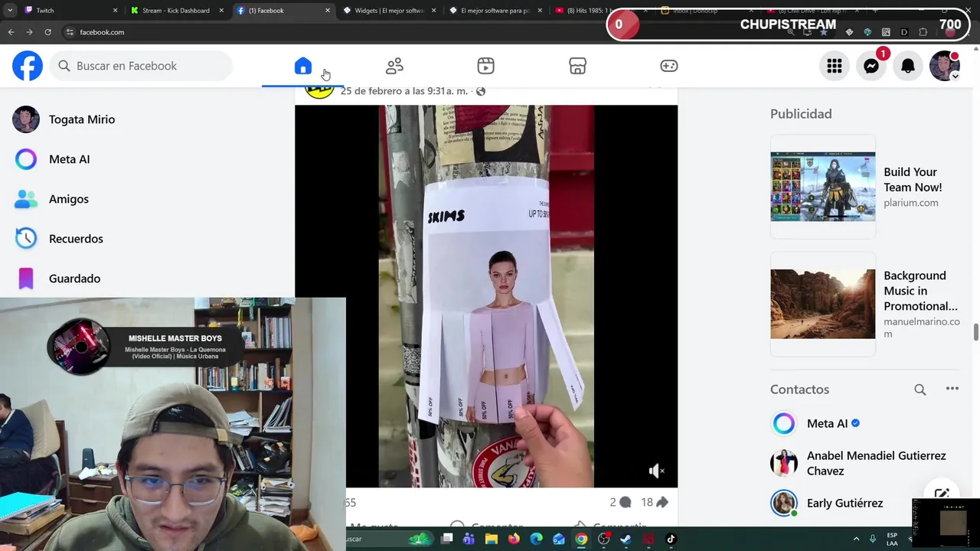Image resolution: width=980 pixels, height=551 pixels.
Task: Open OBS Studio from the taskbar
Action: point(604,539)
